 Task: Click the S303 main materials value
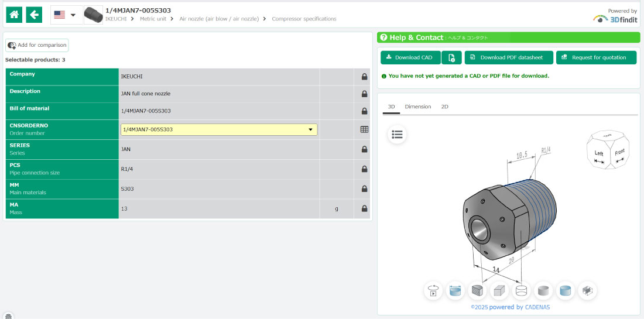[127, 189]
